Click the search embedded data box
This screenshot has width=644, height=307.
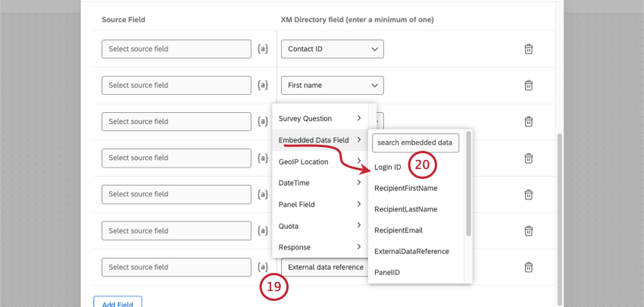tap(415, 143)
